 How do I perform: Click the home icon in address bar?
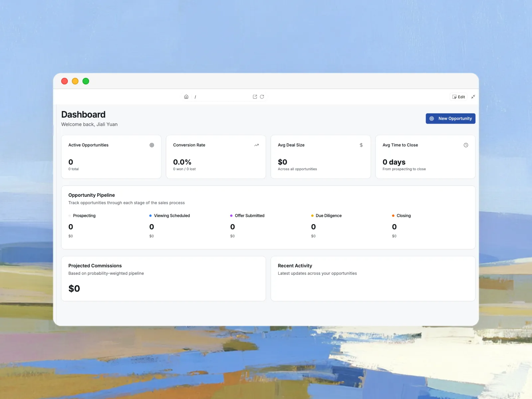tap(186, 97)
